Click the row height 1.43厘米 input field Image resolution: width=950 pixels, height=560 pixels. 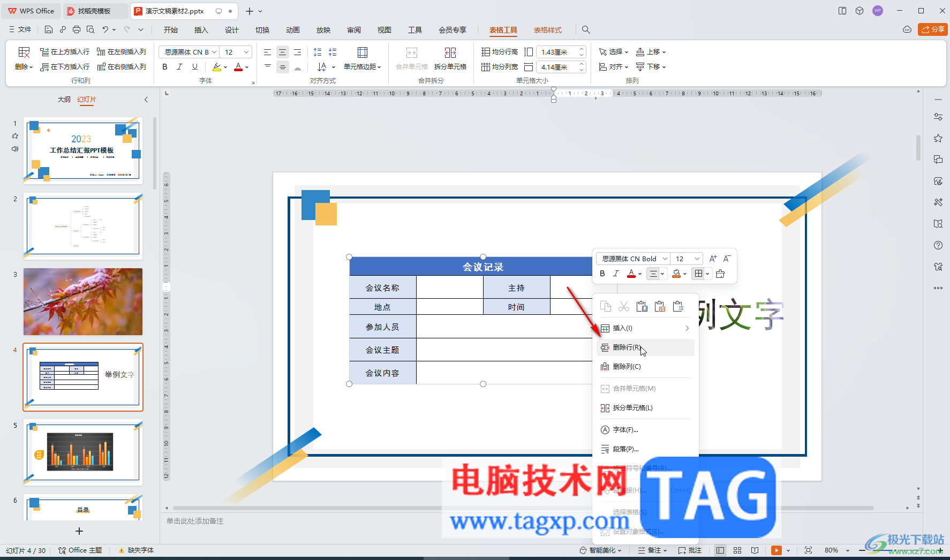(x=557, y=52)
